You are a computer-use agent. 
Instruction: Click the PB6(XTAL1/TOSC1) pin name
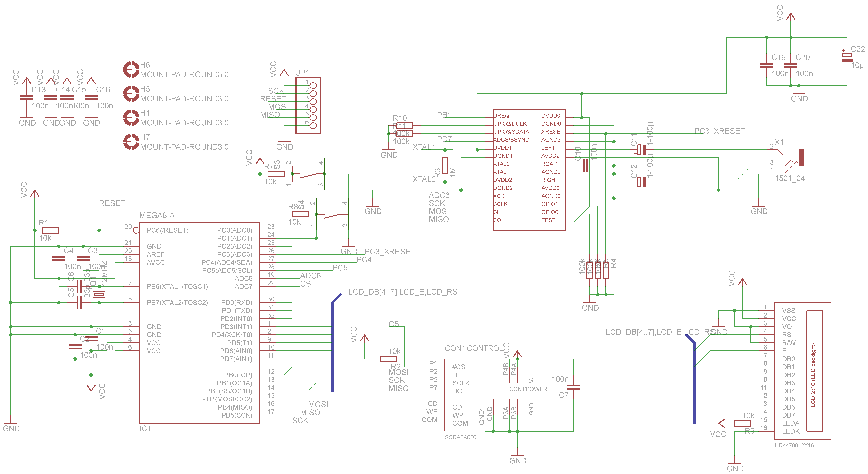click(177, 287)
